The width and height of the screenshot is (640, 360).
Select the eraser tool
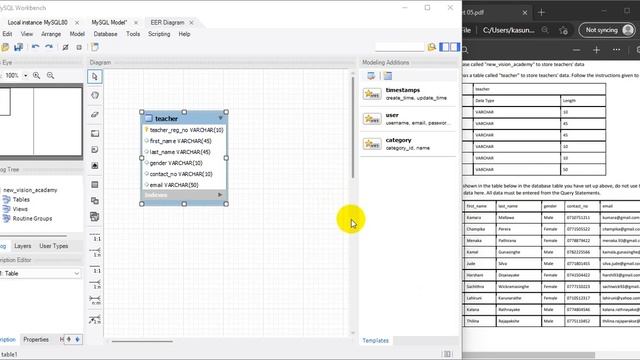(95, 114)
